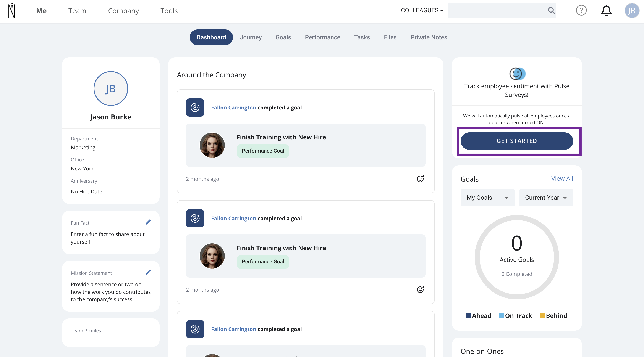Click the first post's 2 months ago timestamp
This screenshot has height=357, width=644.
[x=202, y=179]
